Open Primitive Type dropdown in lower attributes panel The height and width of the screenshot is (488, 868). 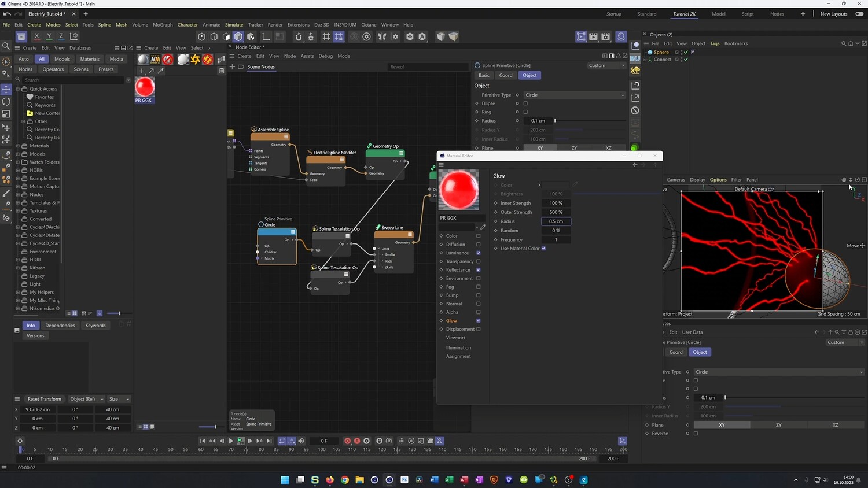click(x=779, y=372)
